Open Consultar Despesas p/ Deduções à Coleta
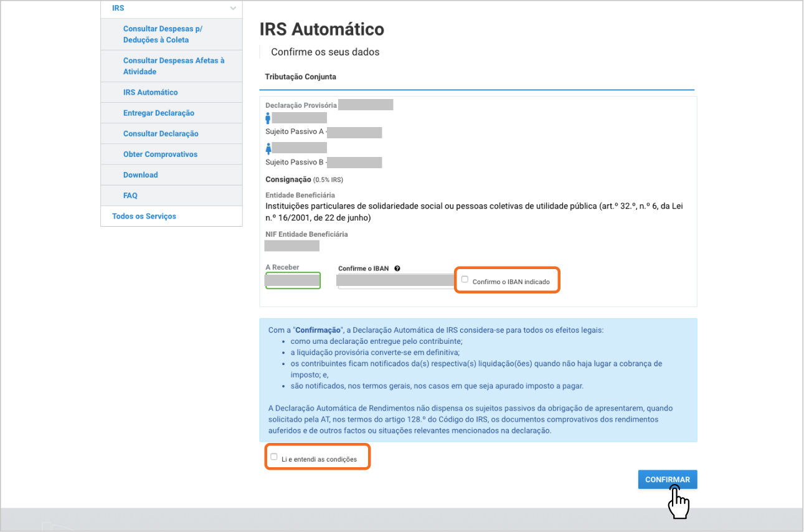 coord(163,34)
